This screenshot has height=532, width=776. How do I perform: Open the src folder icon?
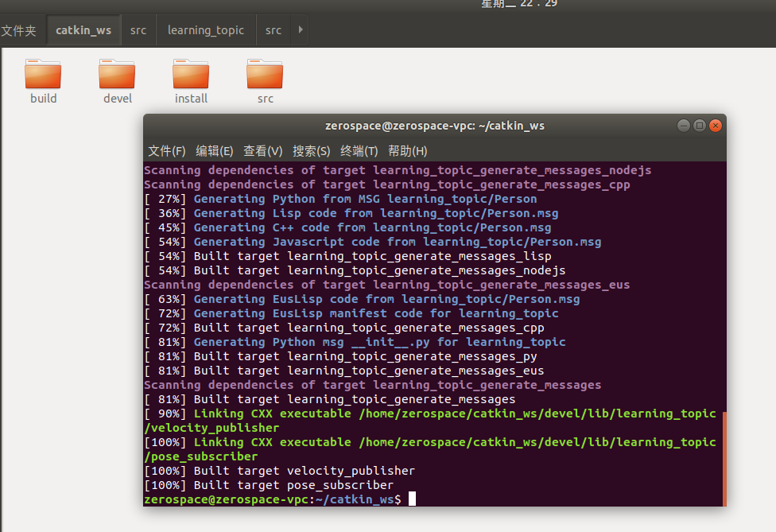tap(265, 81)
